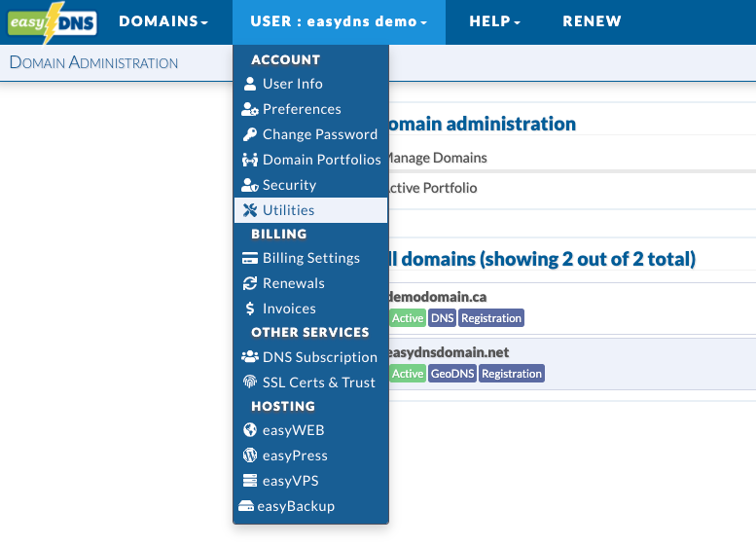Click the User Info person icon
The height and width of the screenshot is (546, 756).
pyautogui.click(x=250, y=84)
